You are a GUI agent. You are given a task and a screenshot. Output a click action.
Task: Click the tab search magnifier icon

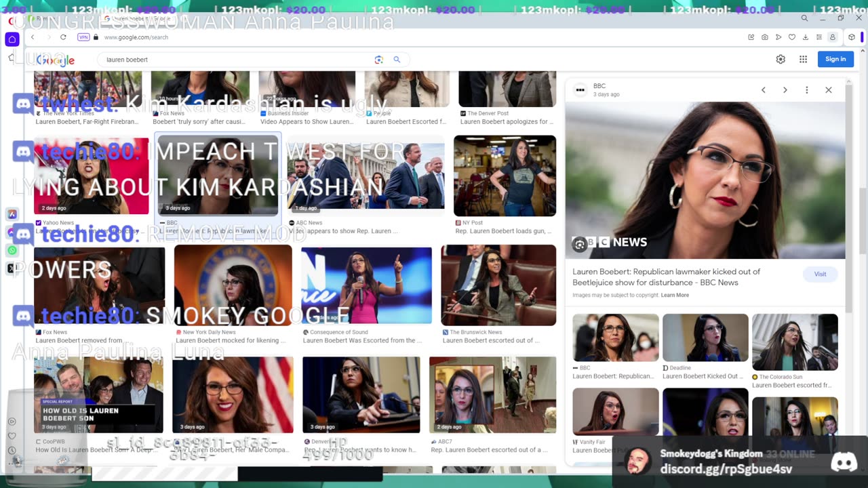[x=804, y=18]
